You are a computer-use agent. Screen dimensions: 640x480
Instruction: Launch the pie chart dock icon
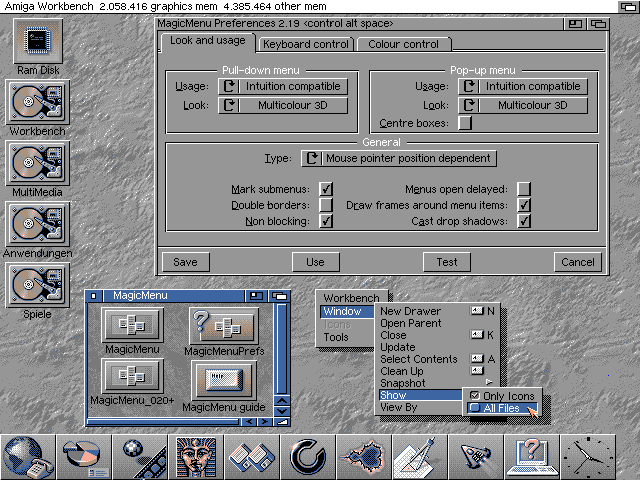click(x=84, y=457)
